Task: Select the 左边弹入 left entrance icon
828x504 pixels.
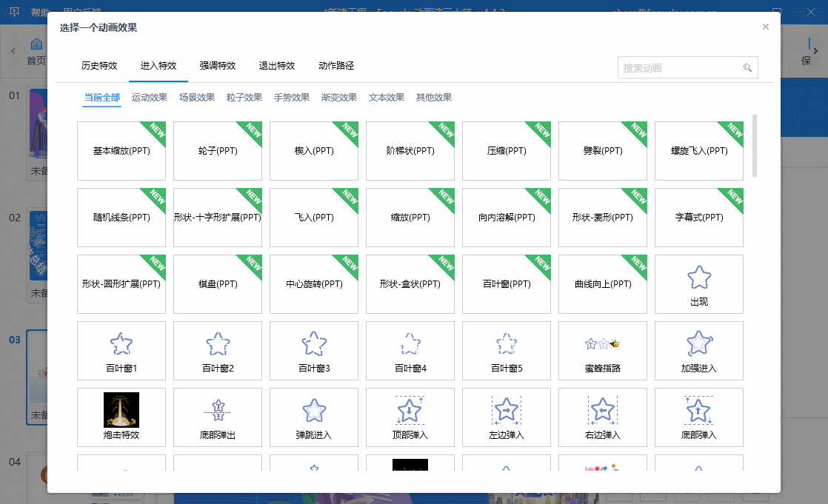Action: pos(506,417)
